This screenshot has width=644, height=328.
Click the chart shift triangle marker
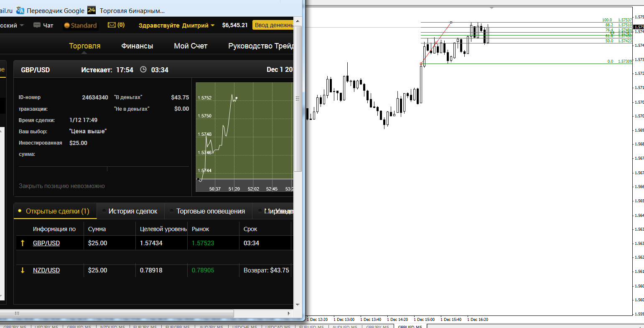point(491,8)
